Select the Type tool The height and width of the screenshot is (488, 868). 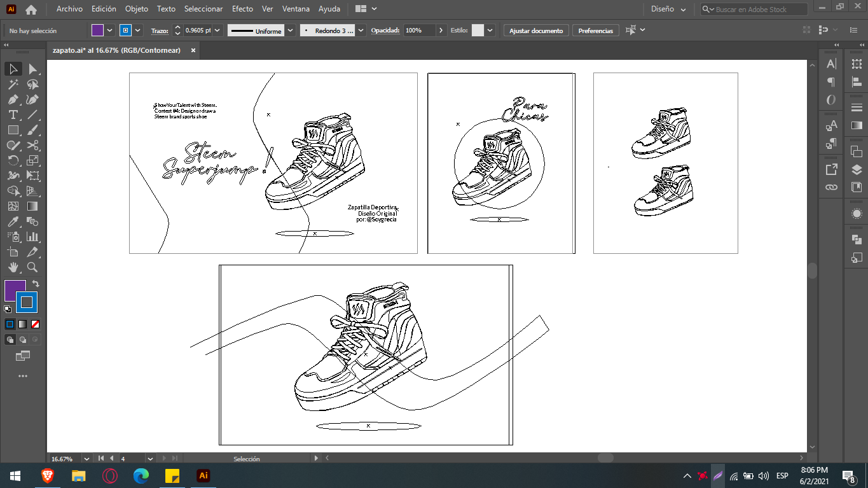13,115
